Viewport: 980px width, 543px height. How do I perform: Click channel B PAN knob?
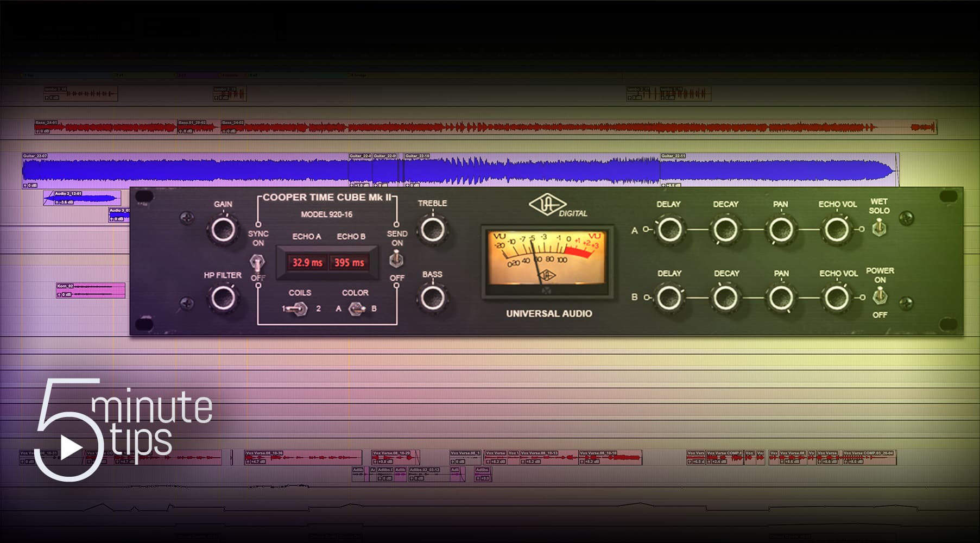coord(781,298)
